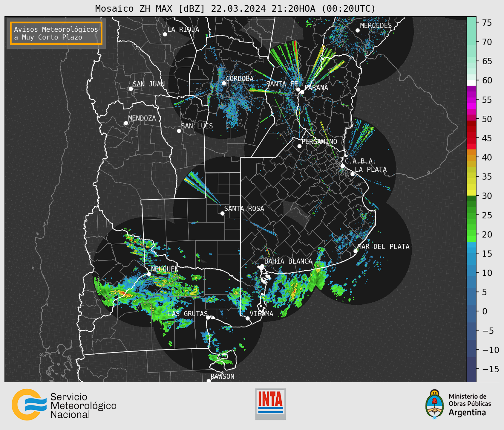Click the −15 label on the colorbar
Image resolution: width=504 pixels, height=430 pixels.
[x=490, y=369]
